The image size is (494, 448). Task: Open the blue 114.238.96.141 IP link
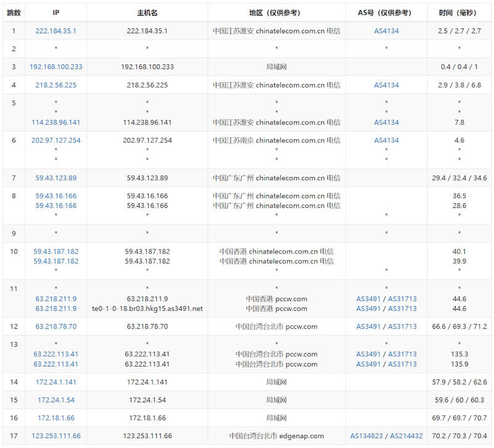(x=56, y=122)
